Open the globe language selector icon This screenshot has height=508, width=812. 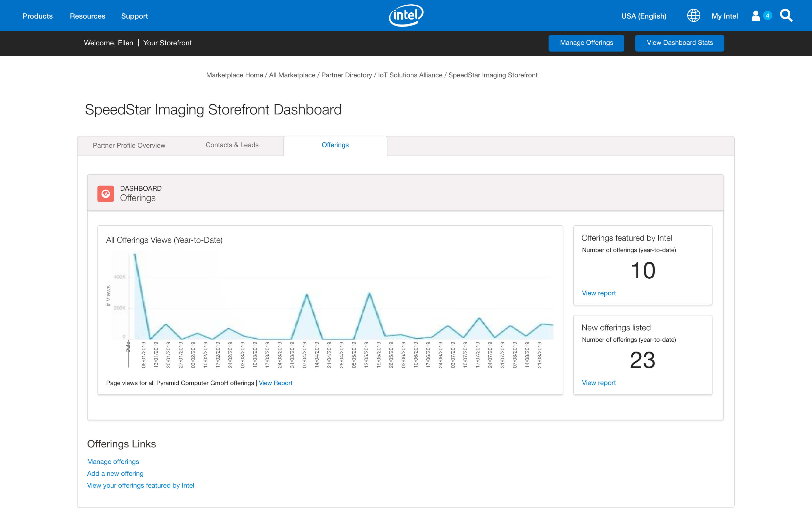tap(693, 16)
